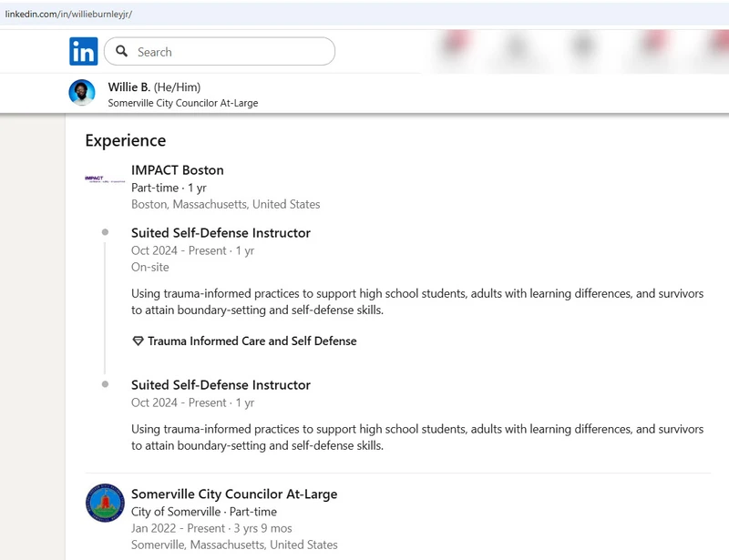729x560 pixels.
Task: Click the headline text under Willie B. in the header
Action: coord(182,103)
